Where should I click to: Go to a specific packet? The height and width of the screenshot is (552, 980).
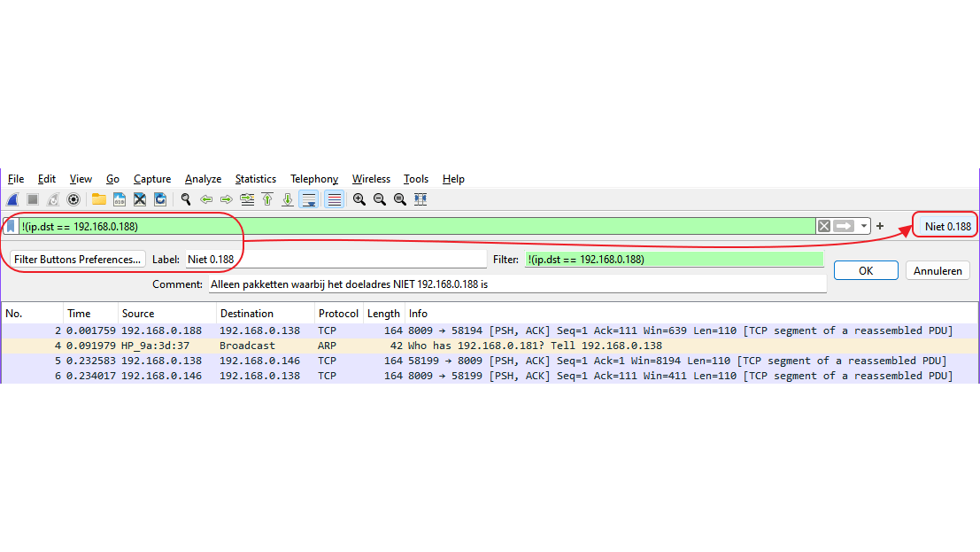click(247, 199)
